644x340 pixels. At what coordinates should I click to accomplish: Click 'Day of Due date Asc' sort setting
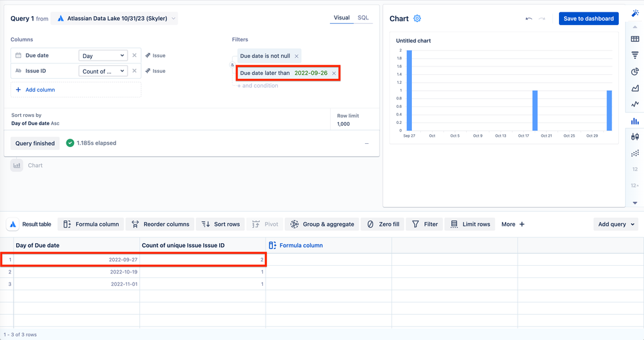(35, 123)
